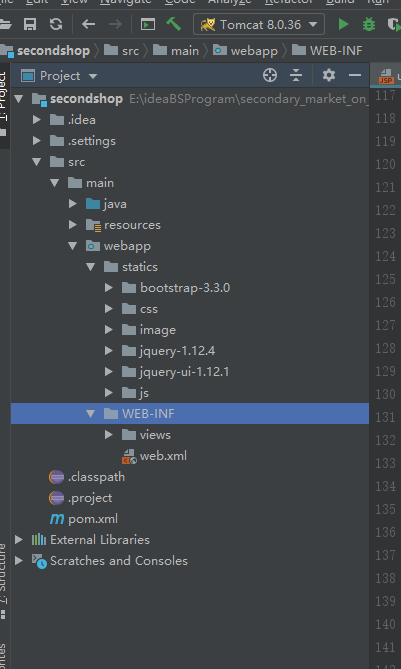Hide the Project panel with minus icon
Screen dimensions: 401x669
pyautogui.click(x=355, y=76)
